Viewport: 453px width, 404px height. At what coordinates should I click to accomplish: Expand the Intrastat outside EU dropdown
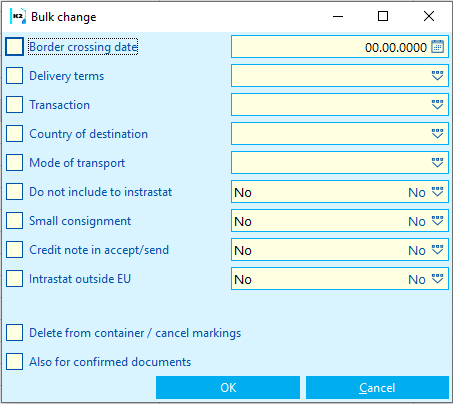click(x=437, y=279)
